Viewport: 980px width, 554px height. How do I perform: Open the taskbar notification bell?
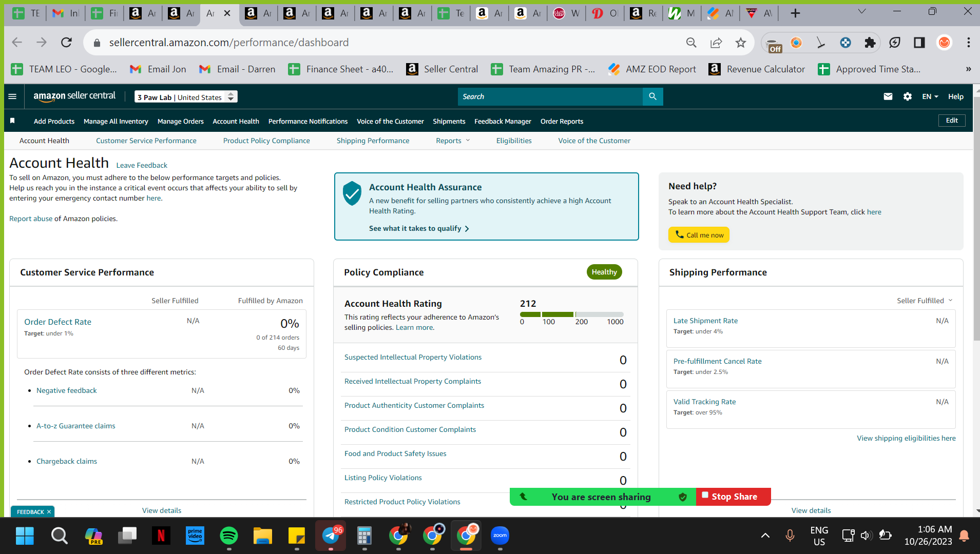pyautogui.click(x=964, y=536)
